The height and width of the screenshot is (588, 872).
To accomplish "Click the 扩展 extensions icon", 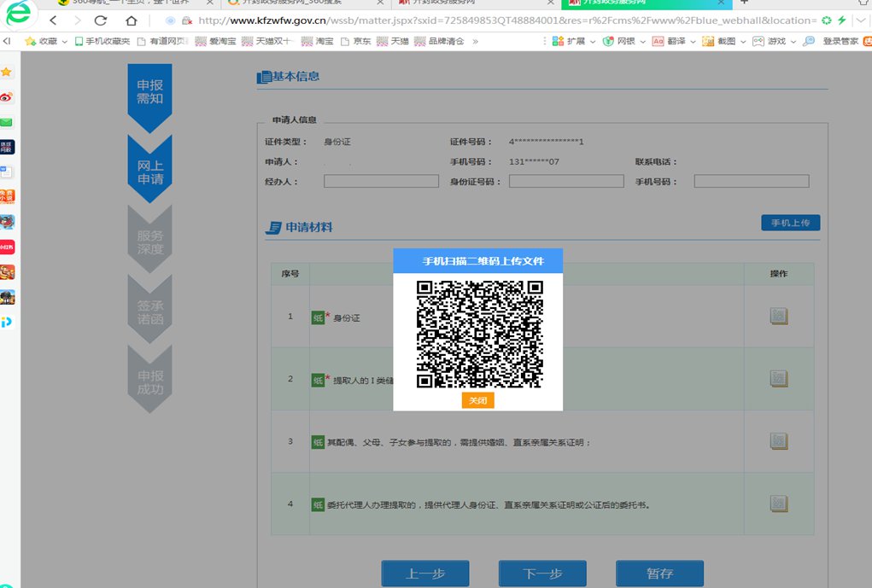I will (559, 41).
